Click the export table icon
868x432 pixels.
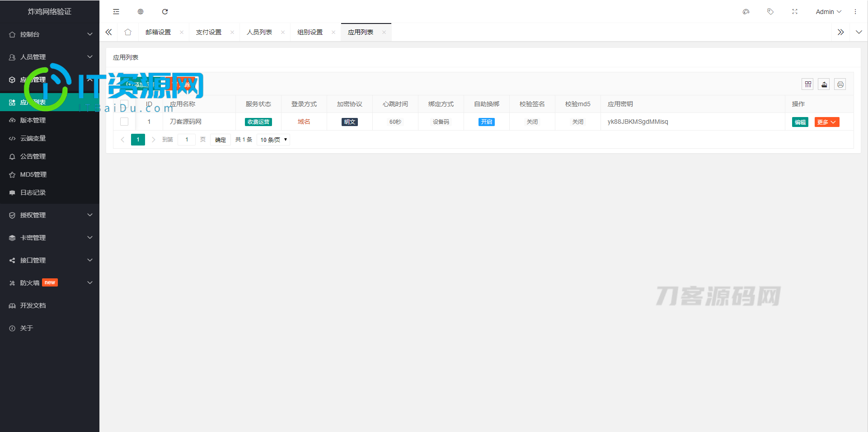click(x=824, y=84)
